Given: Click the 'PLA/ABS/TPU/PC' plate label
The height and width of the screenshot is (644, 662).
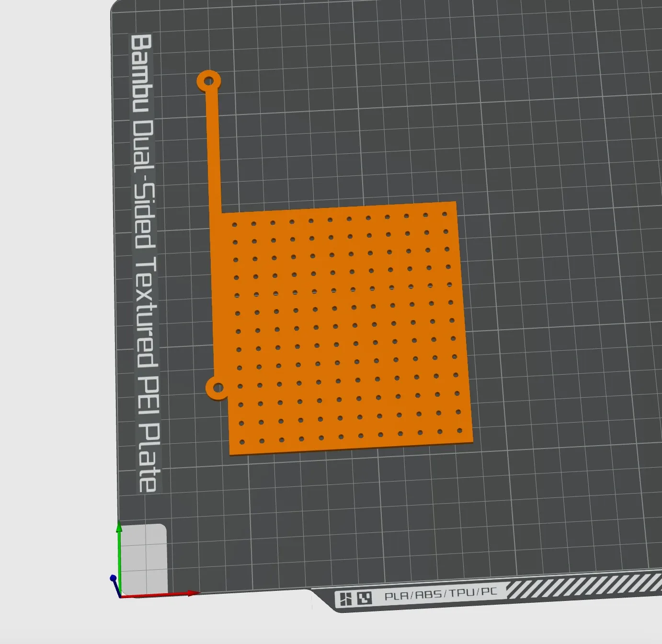Looking at the screenshot, I should click(x=441, y=595).
